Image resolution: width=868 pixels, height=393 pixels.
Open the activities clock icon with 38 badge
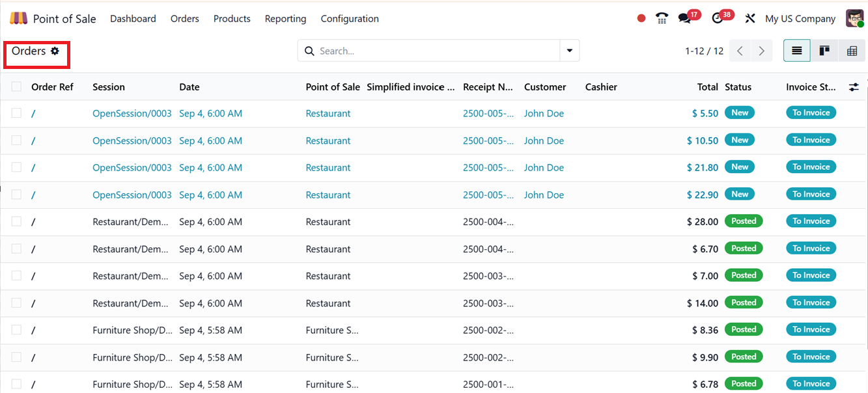[718, 19]
